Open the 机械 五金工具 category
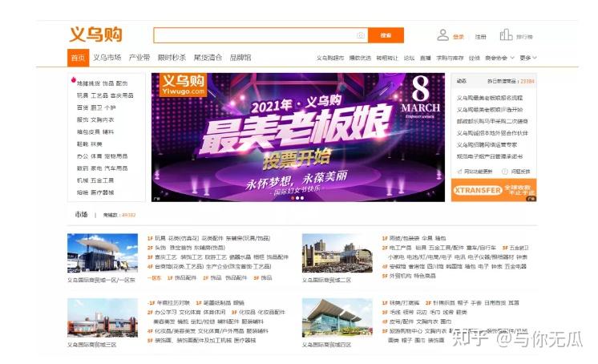598x364 pixels. click(x=95, y=180)
